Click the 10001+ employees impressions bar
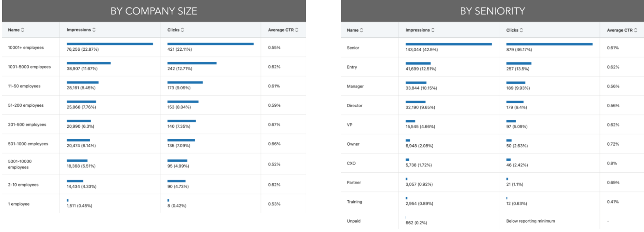This screenshot has height=232, width=644. pos(110,44)
